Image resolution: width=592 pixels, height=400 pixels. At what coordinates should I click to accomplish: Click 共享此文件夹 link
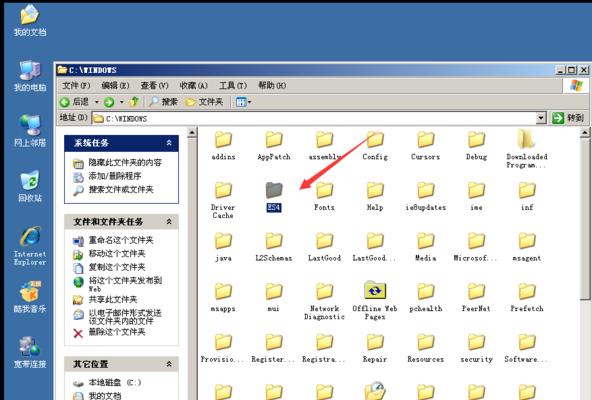pos(113,300)
